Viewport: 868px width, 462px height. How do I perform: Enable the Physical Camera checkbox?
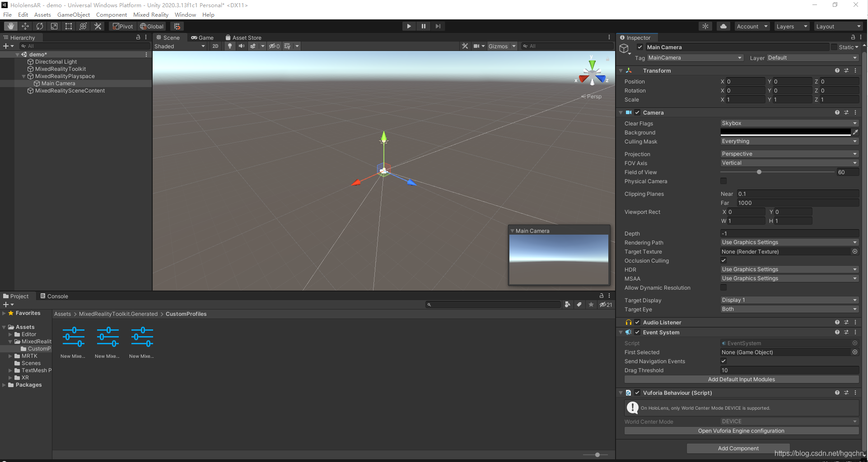click(723, 181)
